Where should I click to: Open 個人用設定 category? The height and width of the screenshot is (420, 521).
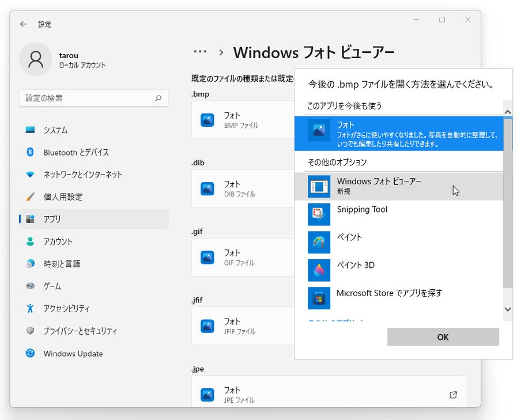pyautogui.click(x=94, y=196)
